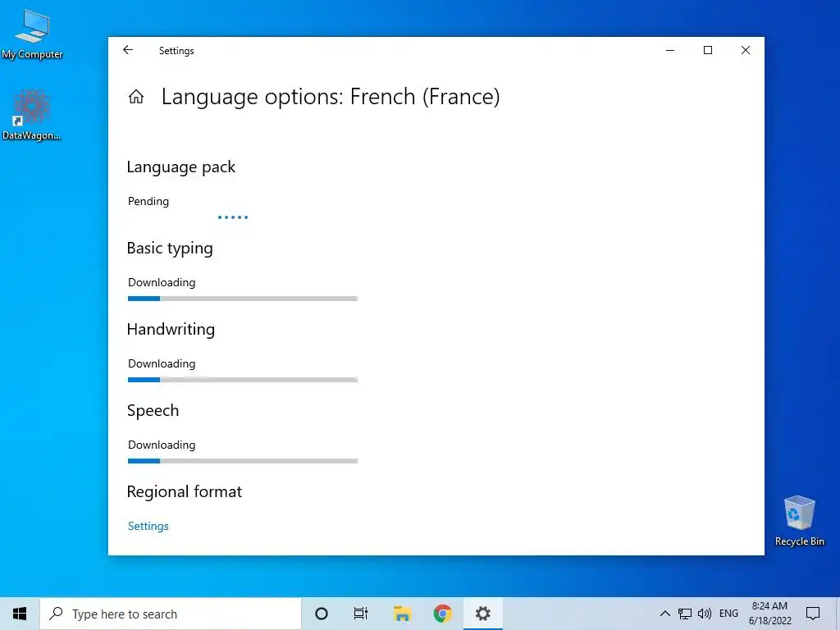This screenshot has width=840, height=630.
Task: Select the Regional format heading
Action: 185,492
